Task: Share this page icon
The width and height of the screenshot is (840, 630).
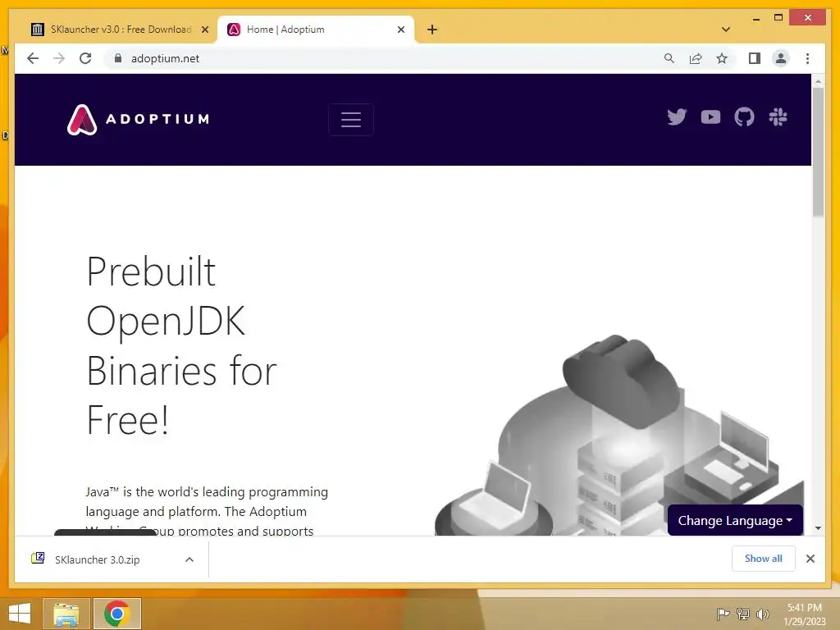Action: (696, 58)
